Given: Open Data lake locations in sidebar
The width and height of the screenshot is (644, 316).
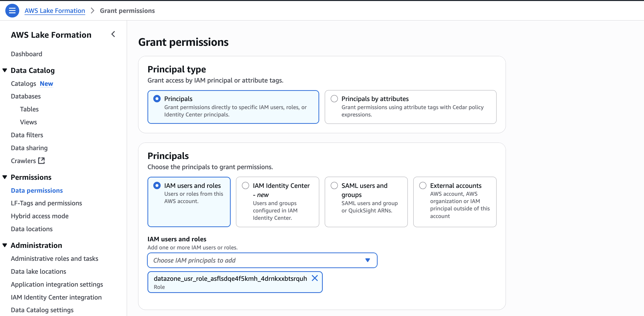Looking at the screenshot, I should point(38,271).
